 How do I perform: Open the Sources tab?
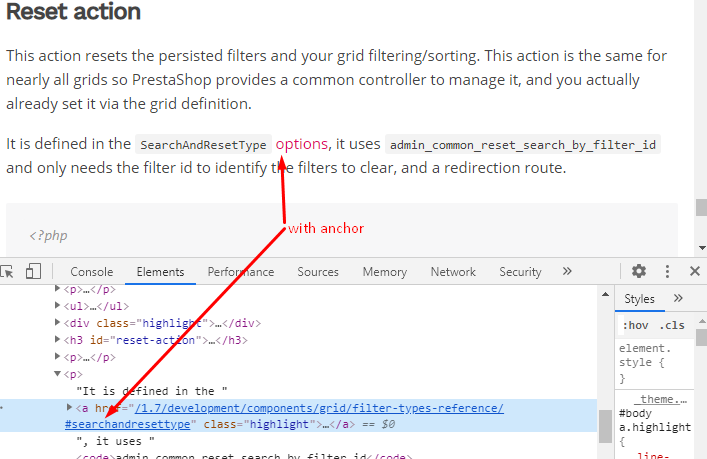pos(318,272)
